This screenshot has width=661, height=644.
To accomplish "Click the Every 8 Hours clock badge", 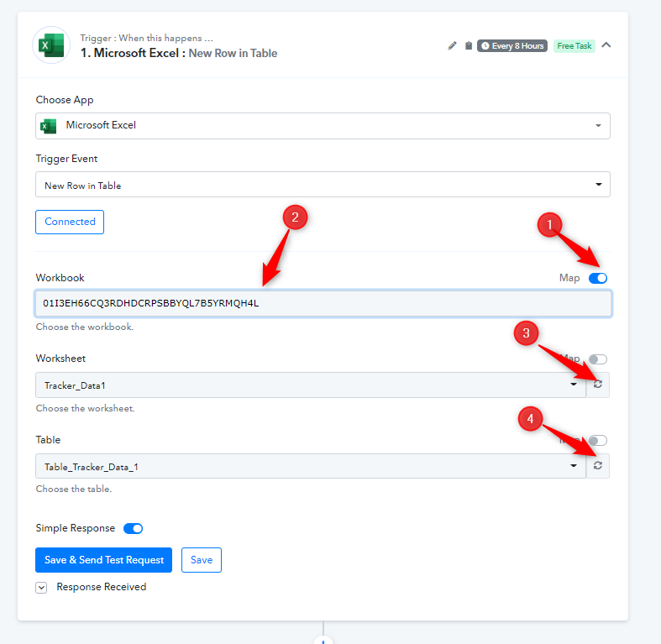I will (x=511, y=46).
